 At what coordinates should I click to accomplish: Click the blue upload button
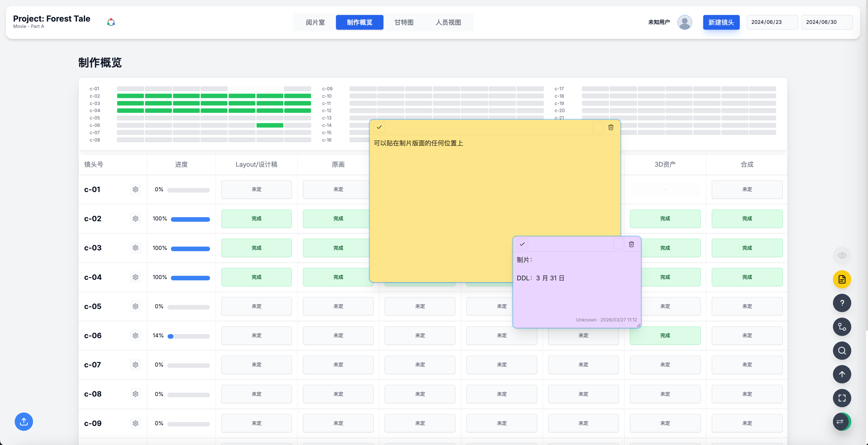tap(24, 421)
